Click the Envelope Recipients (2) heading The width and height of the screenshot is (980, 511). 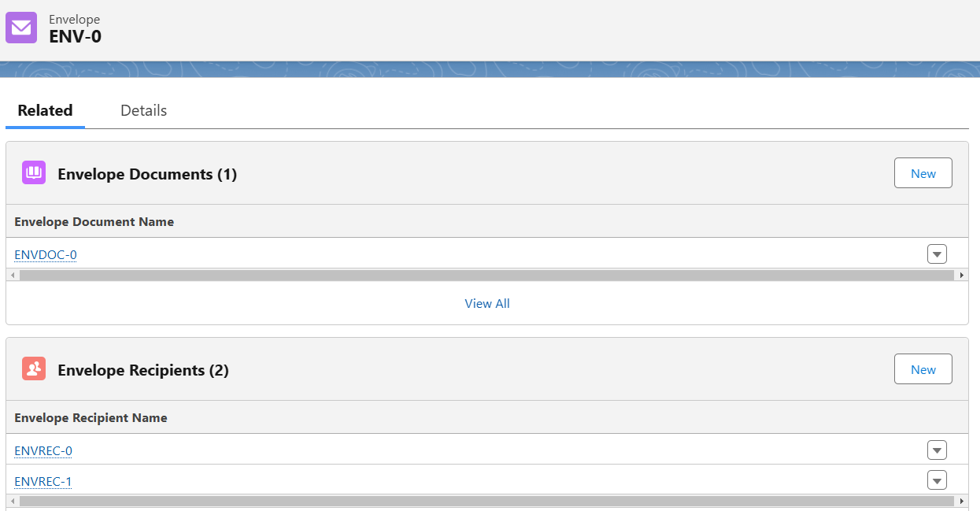(x=143, y=370)
